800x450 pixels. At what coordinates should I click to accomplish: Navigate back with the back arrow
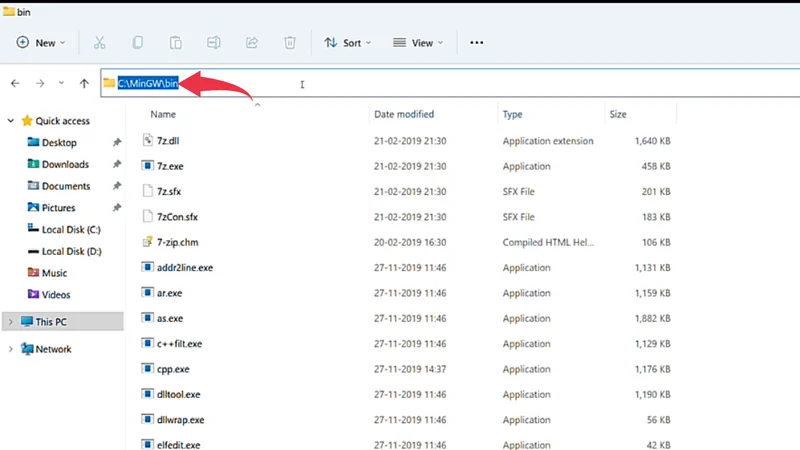click(x=15, y=84)
